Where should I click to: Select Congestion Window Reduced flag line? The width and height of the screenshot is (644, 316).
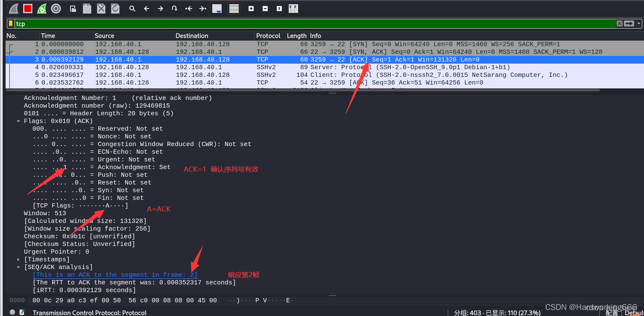point(142,144)
